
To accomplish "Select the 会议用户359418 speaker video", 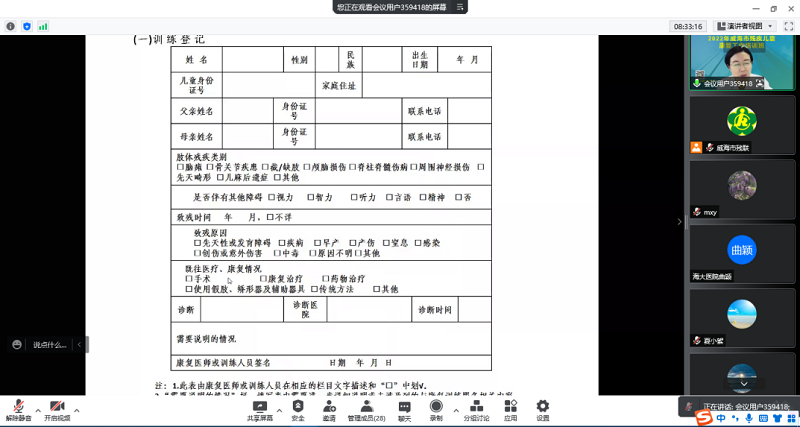I will tap(742, 62).
